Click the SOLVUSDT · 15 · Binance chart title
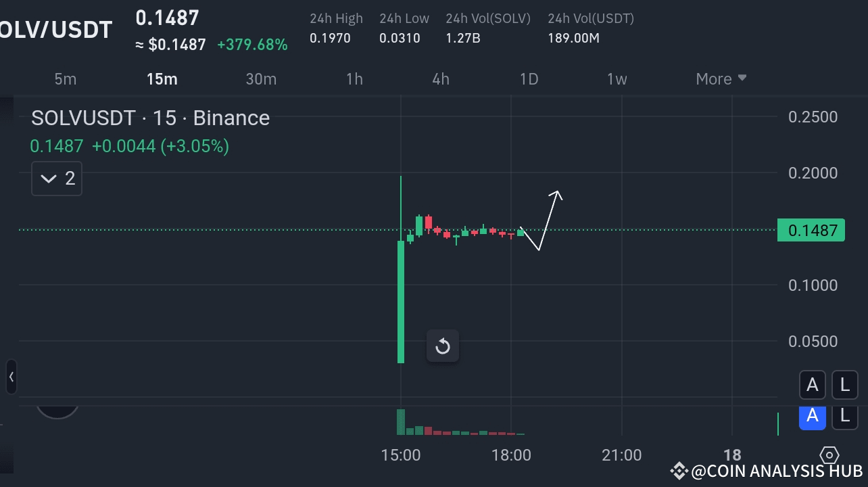This screenshot has height=487, width=868. (150, 118)
